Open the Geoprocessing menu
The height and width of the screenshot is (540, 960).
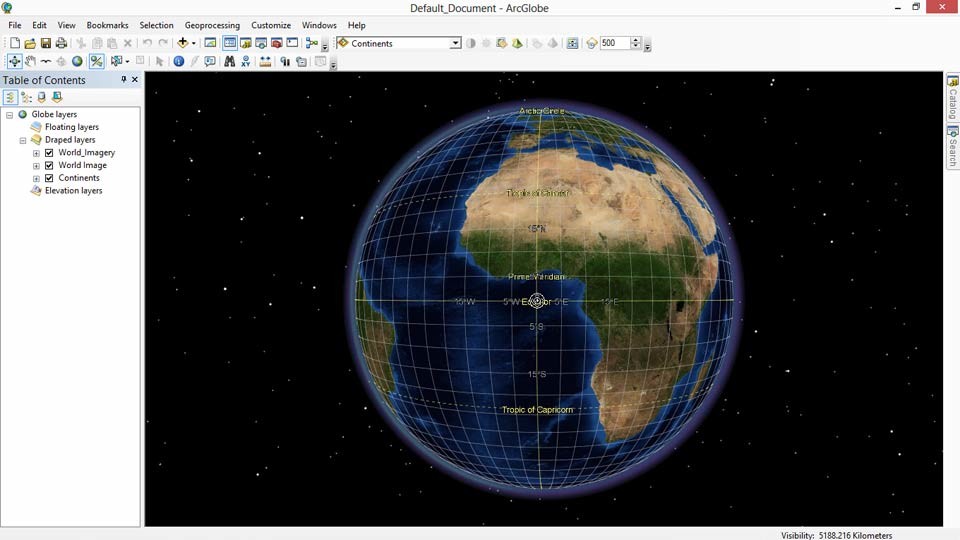pyautogui.click(x=212, y=25)
